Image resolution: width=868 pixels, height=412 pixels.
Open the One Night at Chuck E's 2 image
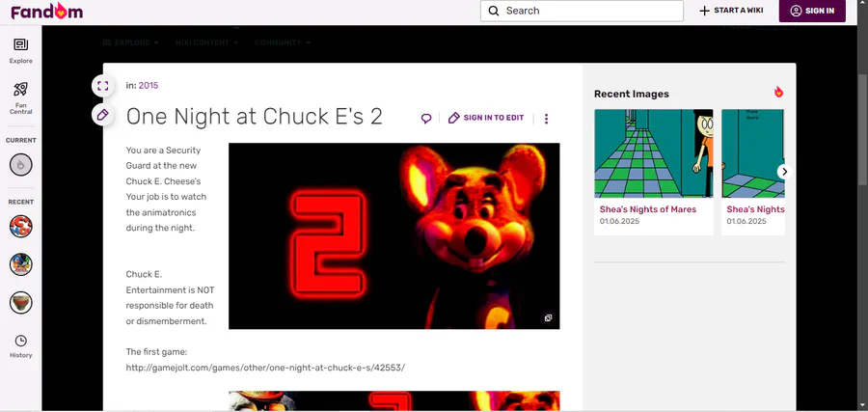click(x=394, y=235)
